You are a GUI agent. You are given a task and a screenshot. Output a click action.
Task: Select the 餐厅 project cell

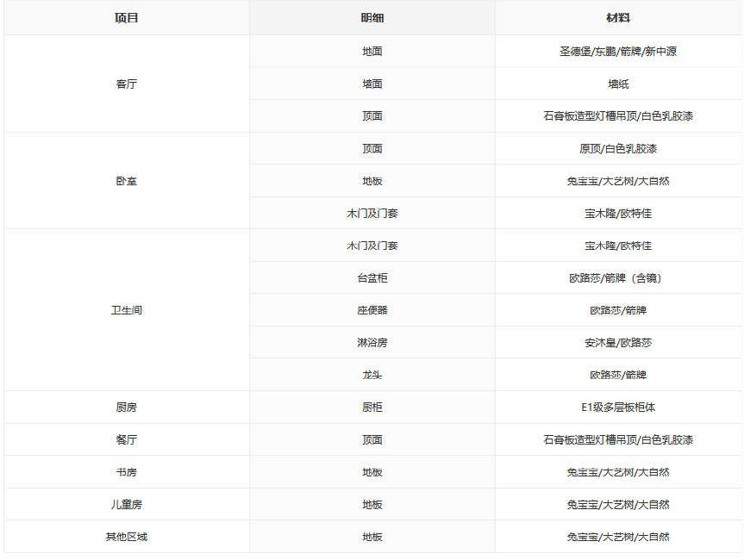(x=126, y=439)
